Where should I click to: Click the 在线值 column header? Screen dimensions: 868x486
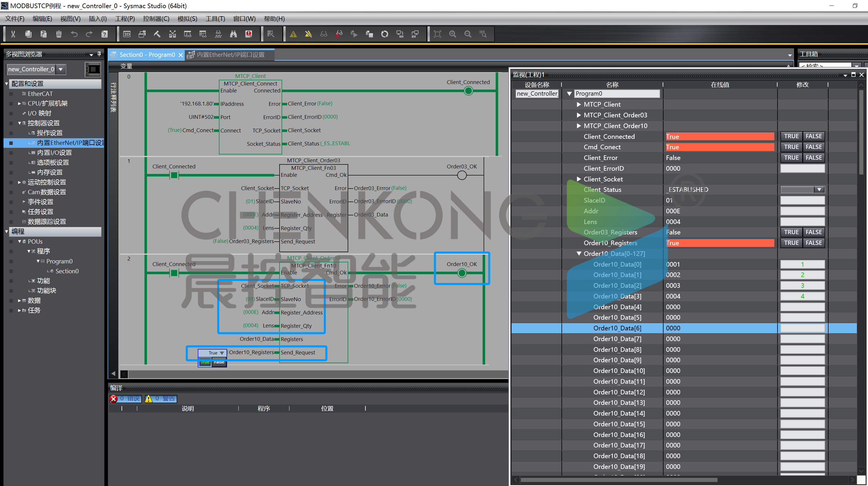720,85
